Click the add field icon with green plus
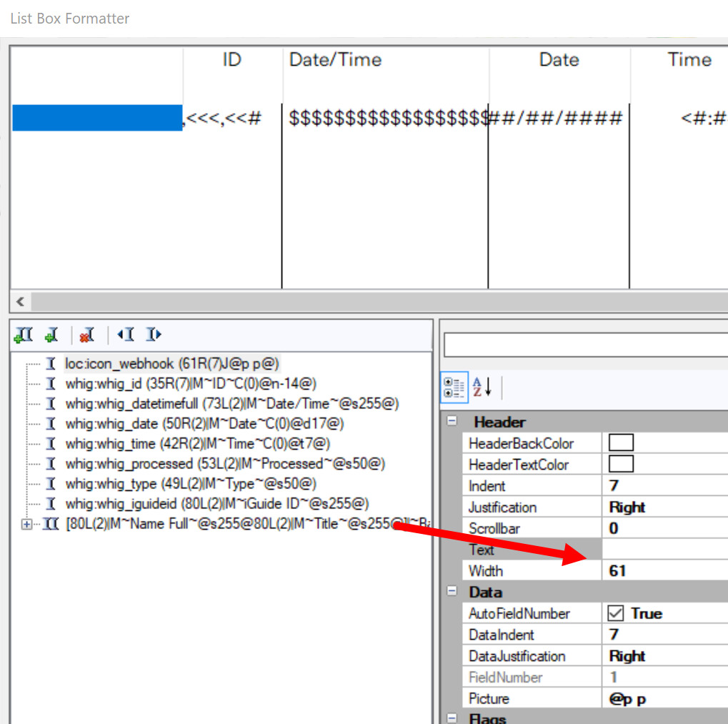This screenshot has height=724, width=728. click(x=51, y=334)
